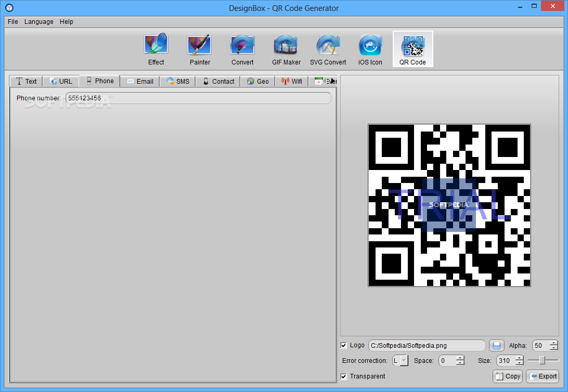Viewport: 568px width, 392px height.
Task: Maximize the DesignBox window
Action: [534, 6]
